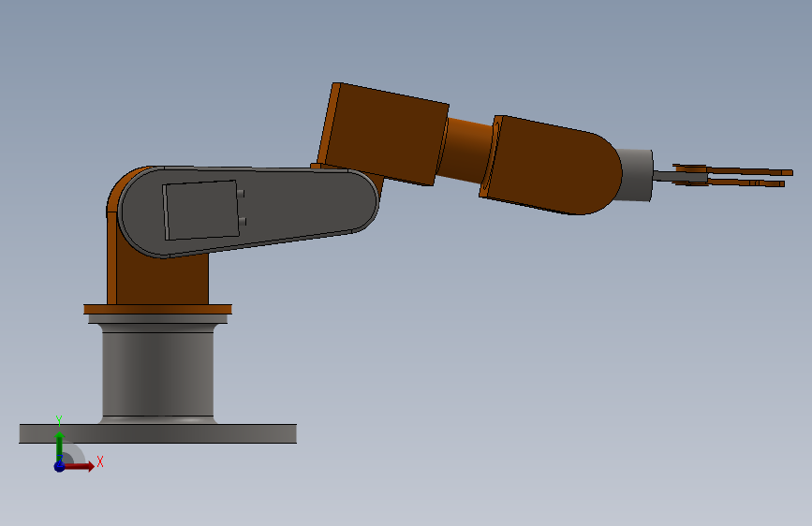This screenshot has height=526, width=812.
Task: Select the rectangular cover plate on gray arm
Action: point(201,211)
